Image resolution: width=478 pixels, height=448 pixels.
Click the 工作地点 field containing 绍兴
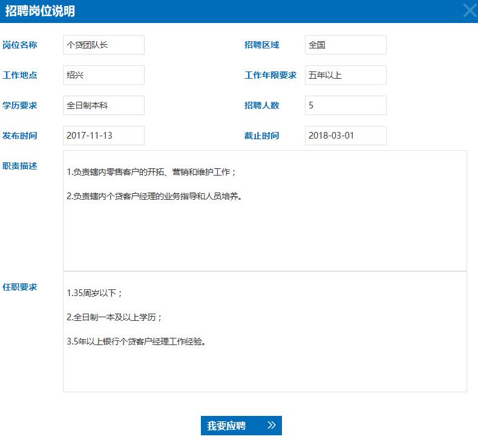103,75
